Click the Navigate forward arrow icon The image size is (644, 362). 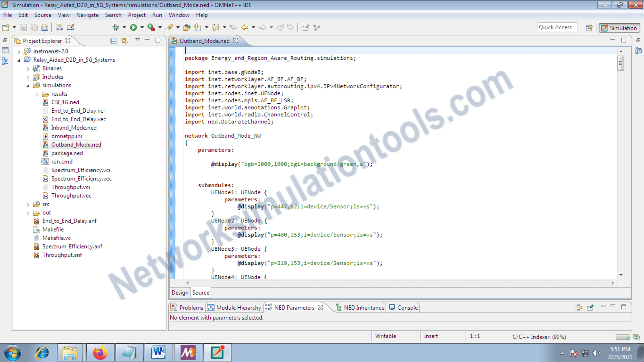pyautogui.click(x=262, y=27)
